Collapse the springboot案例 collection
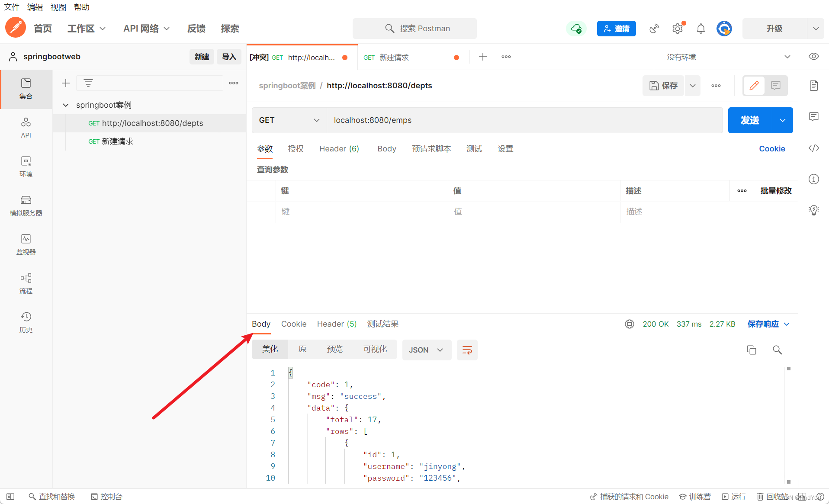This screenshot has width=829, height=504. click(66, 105)
